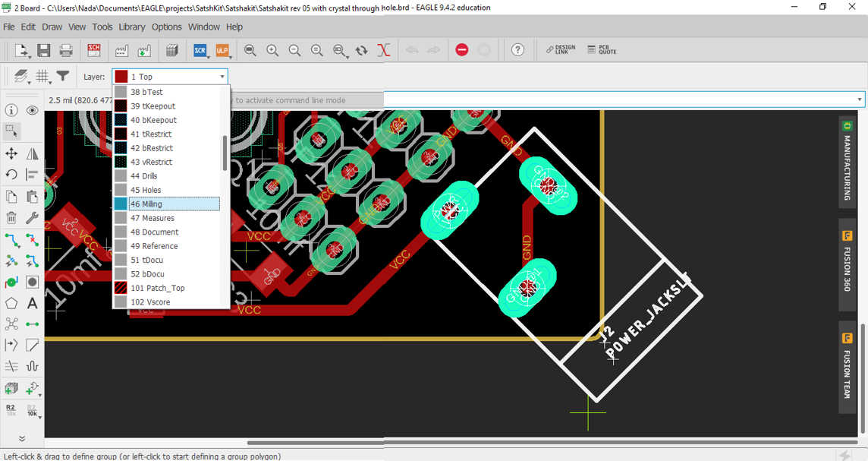Open help with the question mark icon

coord(517,50)
